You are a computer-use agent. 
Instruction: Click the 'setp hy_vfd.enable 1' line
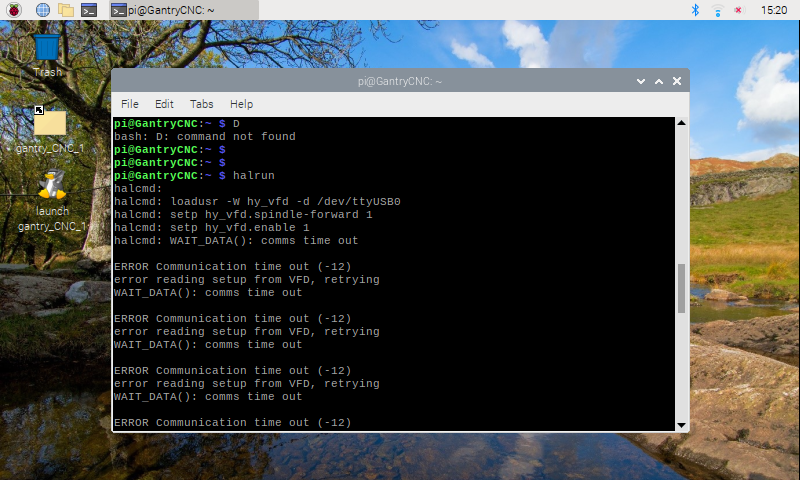coord(212,228)
